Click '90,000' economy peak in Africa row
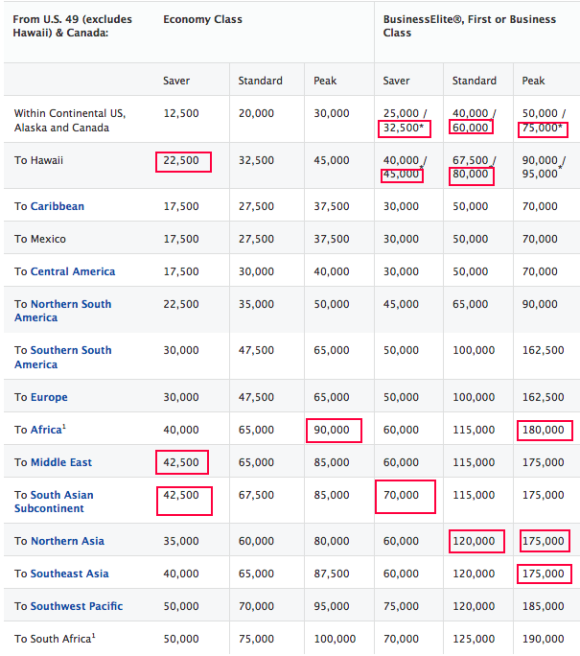This screenshot has width=580, height=656. [331, 430]
